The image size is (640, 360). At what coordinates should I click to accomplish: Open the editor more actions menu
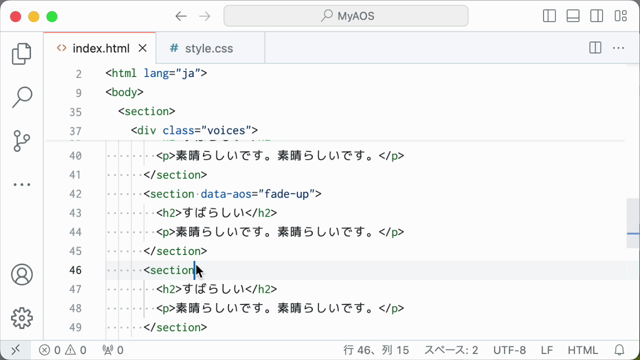[x=618, y=48]
